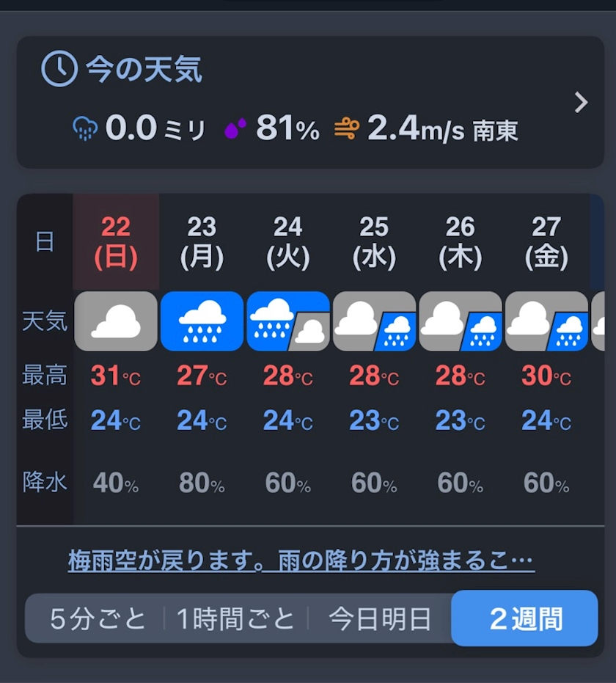Click the weather icon for Thursday the 26th
The width and height of the screenshot is (616, 683).
pos(461,321)
